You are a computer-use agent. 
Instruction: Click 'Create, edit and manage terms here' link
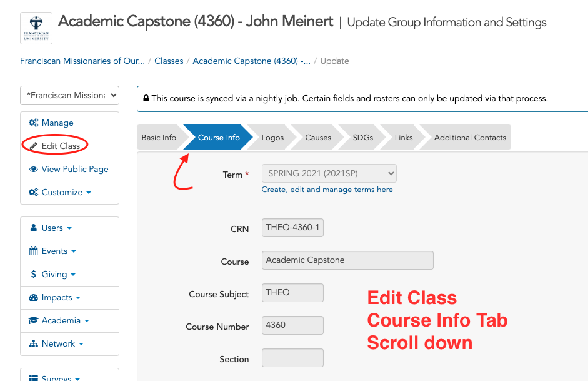coord(327,190)
